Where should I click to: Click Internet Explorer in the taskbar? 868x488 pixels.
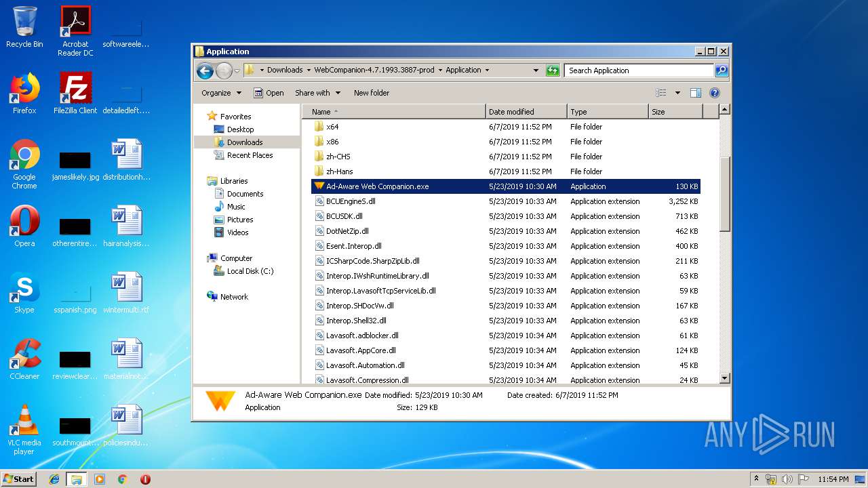pos(54,479)
